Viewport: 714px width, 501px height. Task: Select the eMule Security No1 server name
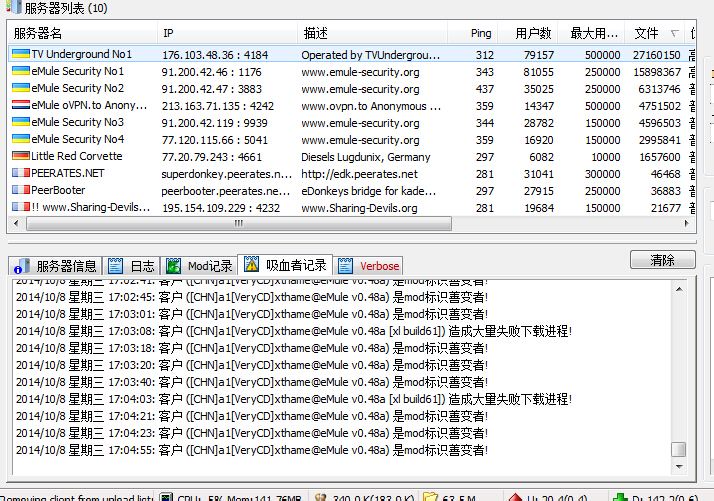click(x=77, y=71)
